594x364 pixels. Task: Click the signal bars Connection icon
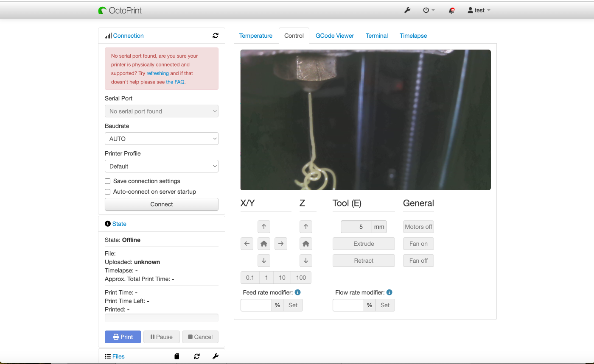108,36
